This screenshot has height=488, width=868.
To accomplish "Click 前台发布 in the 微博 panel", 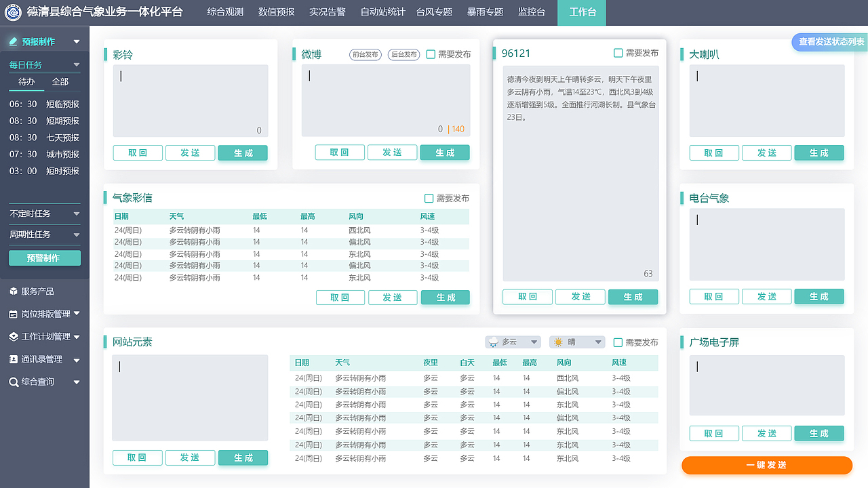I will click(366, 55).
